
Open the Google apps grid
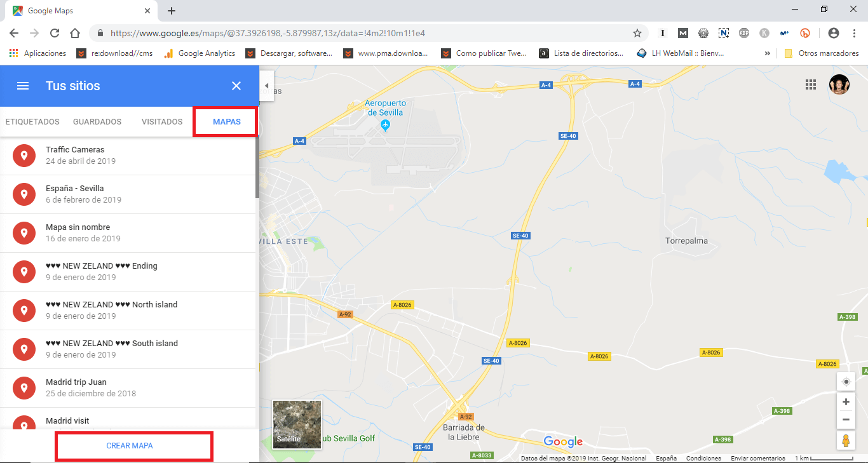click(x=810, y=85)
